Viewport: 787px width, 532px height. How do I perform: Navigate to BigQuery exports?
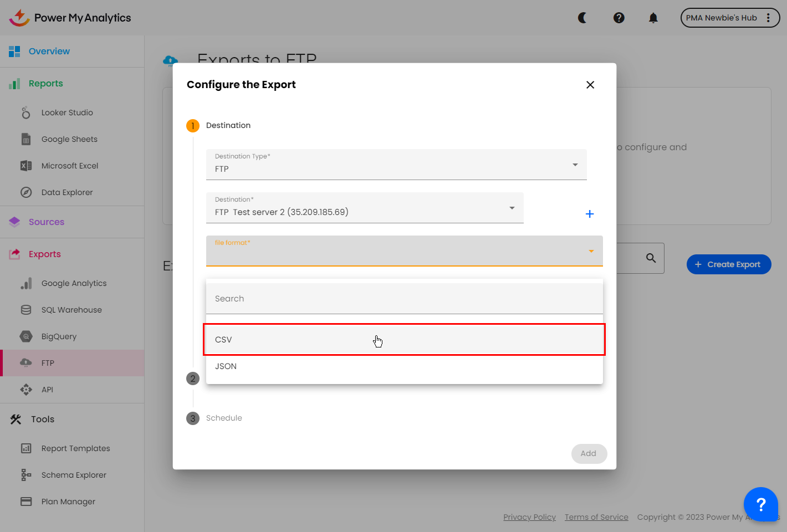(x=59, y=336)
